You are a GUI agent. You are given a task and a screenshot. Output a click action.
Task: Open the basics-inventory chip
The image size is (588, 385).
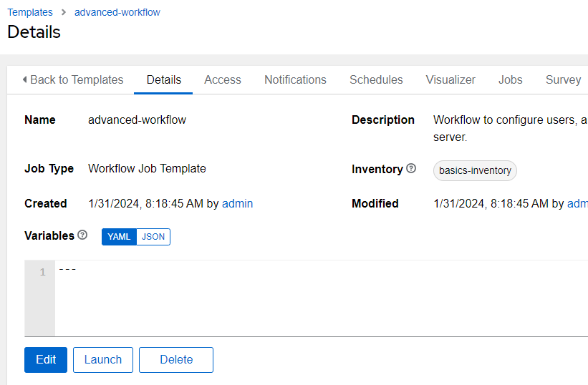(x=475, y=170)
